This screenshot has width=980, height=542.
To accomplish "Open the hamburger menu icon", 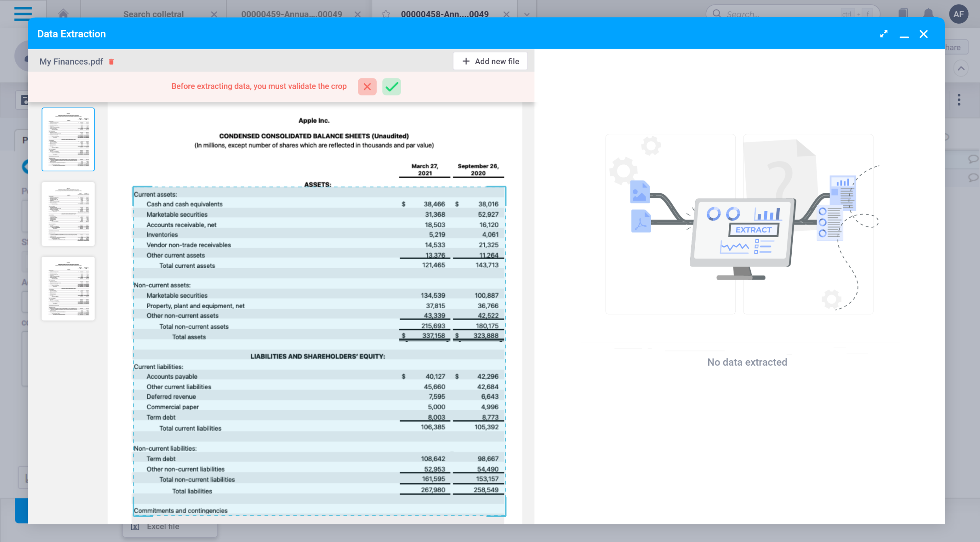I will [x=23, y=14].
